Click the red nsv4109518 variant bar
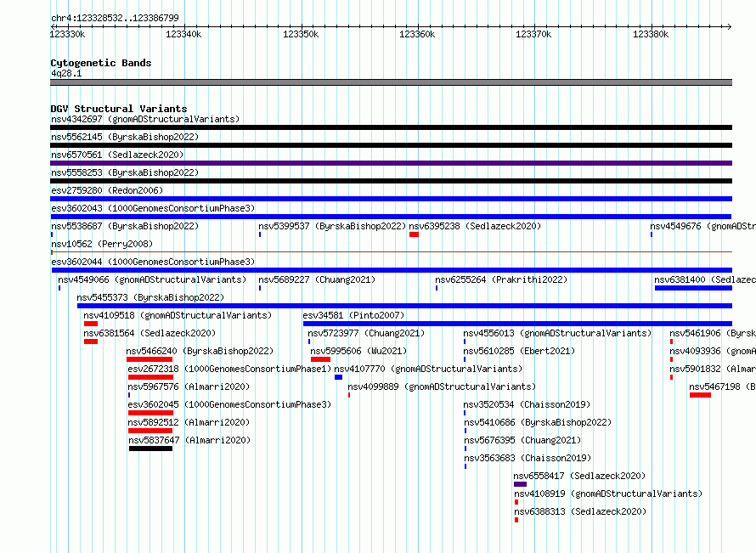This screenshot has height=553, width=756. (x=91, y=324)
